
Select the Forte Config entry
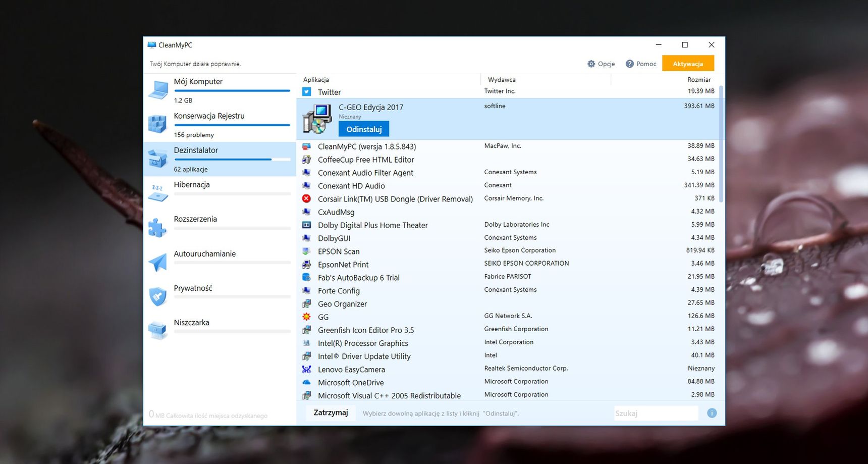tap(508, 290)
